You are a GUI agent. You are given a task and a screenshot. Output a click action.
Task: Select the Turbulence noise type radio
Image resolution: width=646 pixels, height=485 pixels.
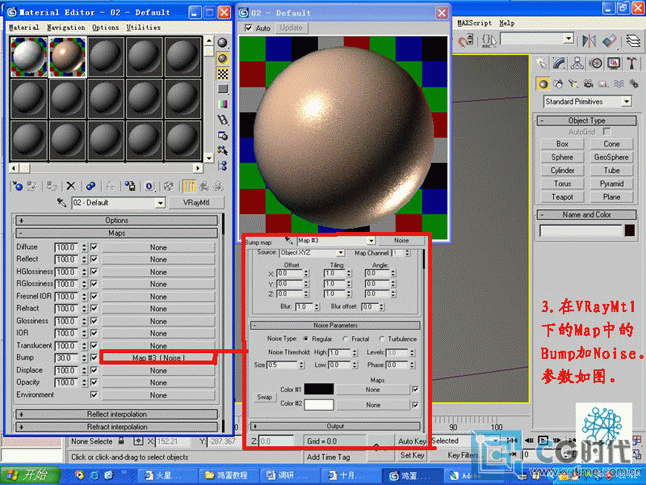382,339
